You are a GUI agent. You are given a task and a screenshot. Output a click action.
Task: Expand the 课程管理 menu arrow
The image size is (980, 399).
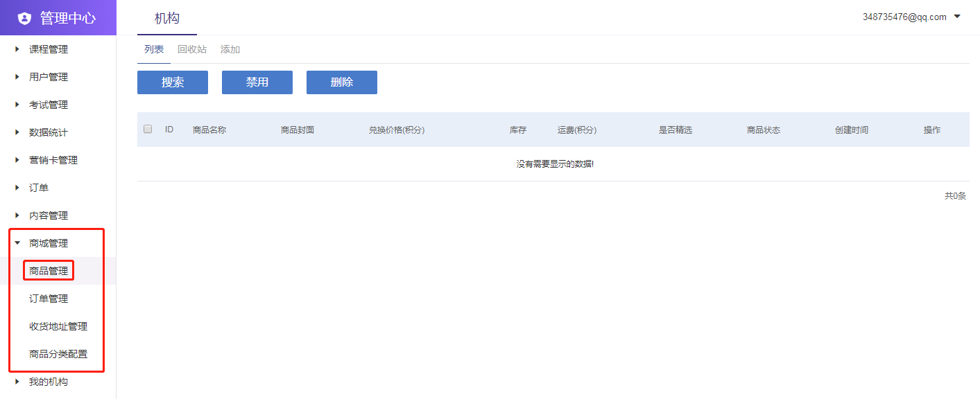[x=17, y=49]
